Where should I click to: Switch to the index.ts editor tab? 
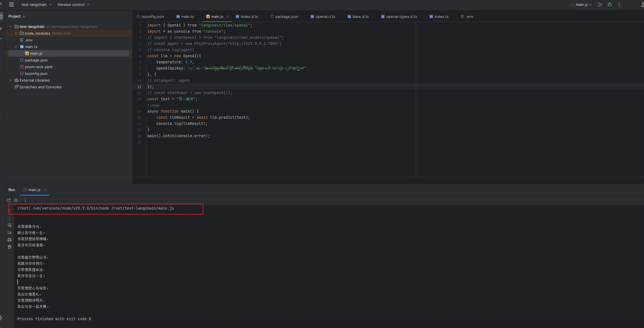pyautogui.click(x=439, y=17)
